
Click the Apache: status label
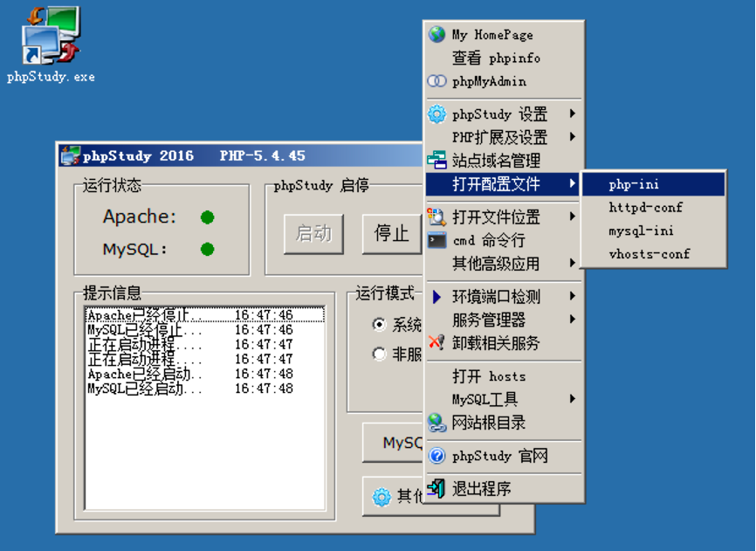(140, 217)
